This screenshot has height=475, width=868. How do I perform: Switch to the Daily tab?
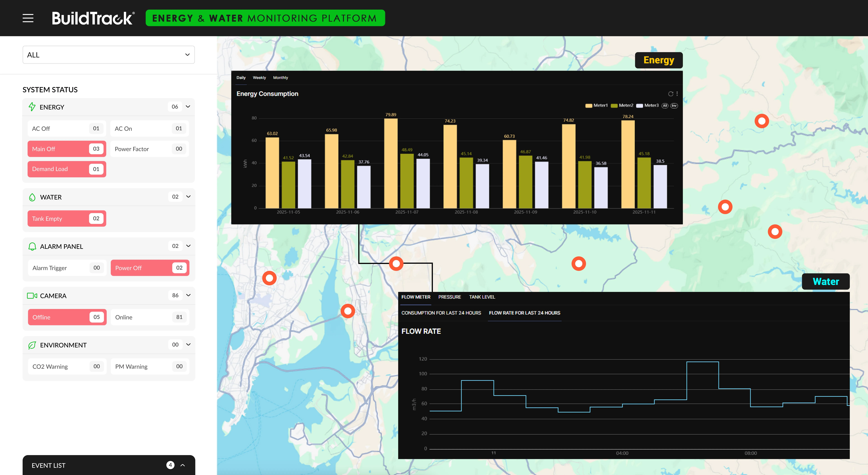pyautogui.click(x=241, y=78)
